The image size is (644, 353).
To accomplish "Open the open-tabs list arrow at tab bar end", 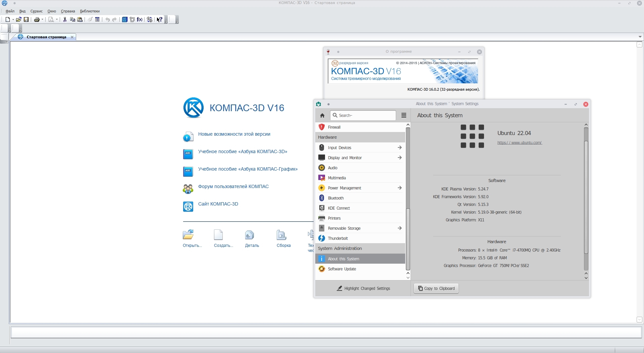I will click(640, 37).
